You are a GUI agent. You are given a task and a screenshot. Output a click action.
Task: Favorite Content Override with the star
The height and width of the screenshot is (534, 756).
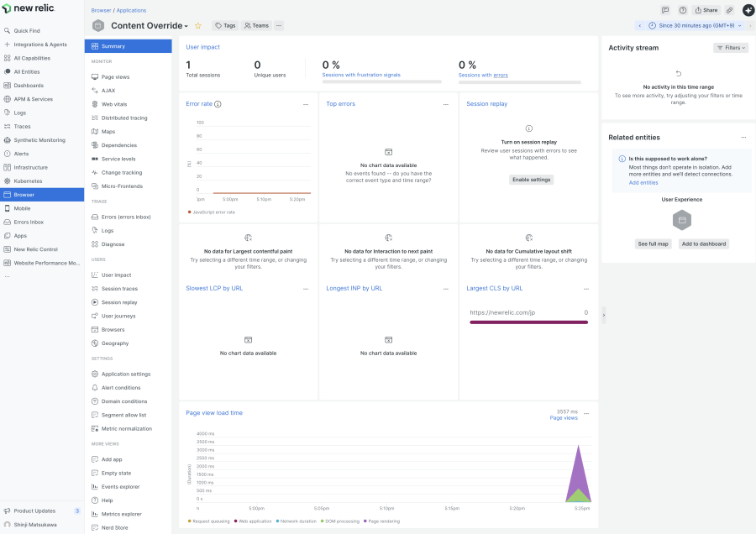coord(197,25)
